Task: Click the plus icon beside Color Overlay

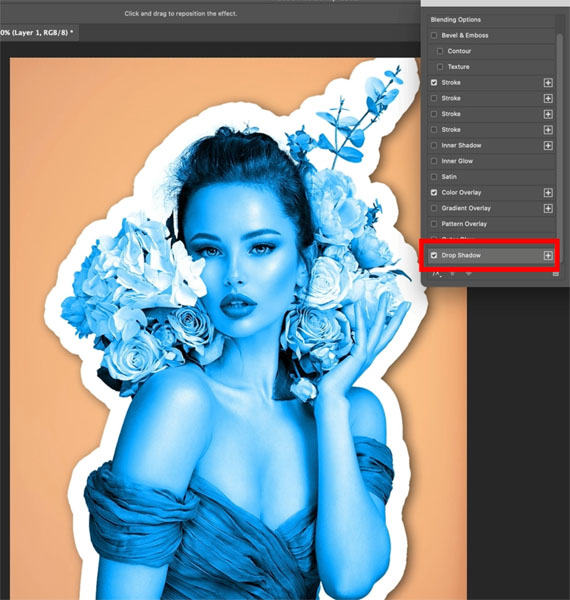Action: tap(548, 192)
